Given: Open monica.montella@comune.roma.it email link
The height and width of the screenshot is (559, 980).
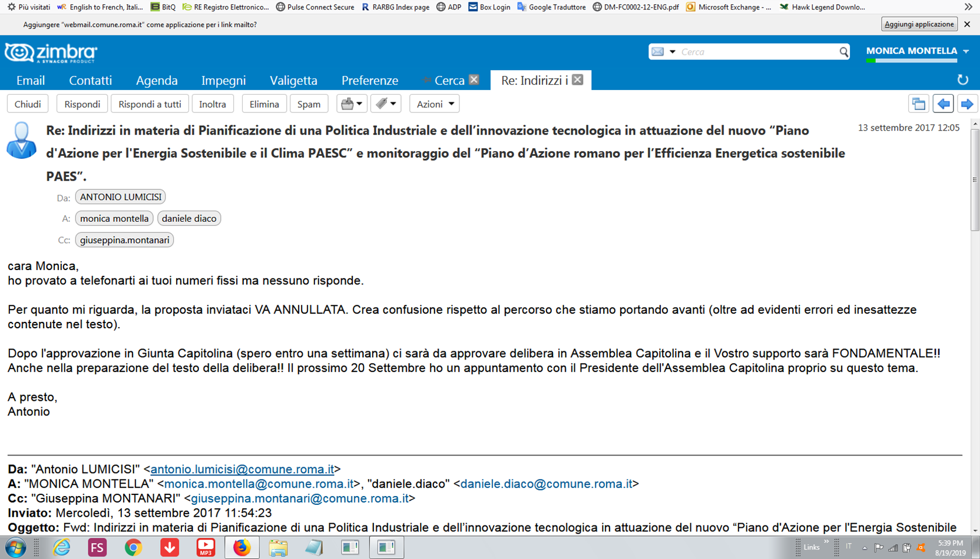Looking at the screenshot, I should tap(259, 484).
